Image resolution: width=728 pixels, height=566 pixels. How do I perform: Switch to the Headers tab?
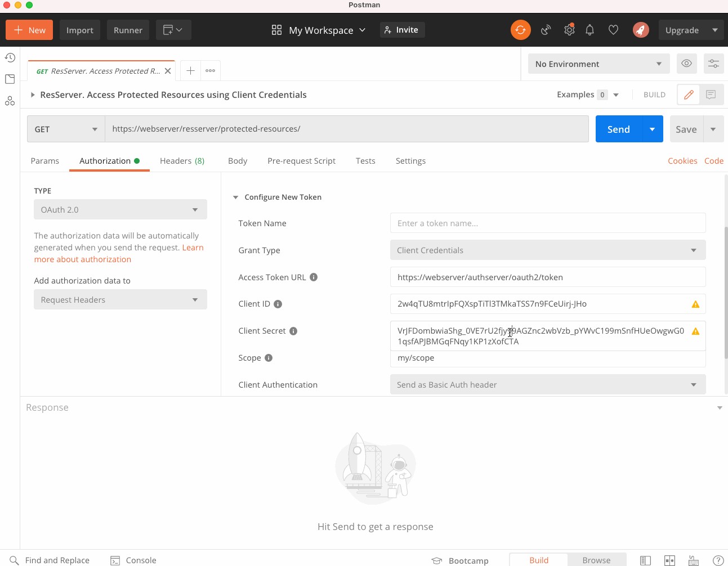[x=182, y=161]
